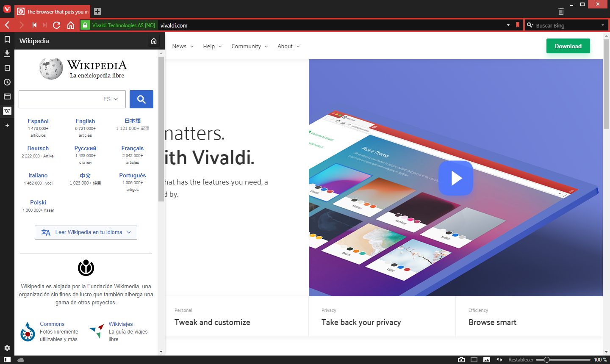Open Polski Wikipedia link

(x=38, y=202)
